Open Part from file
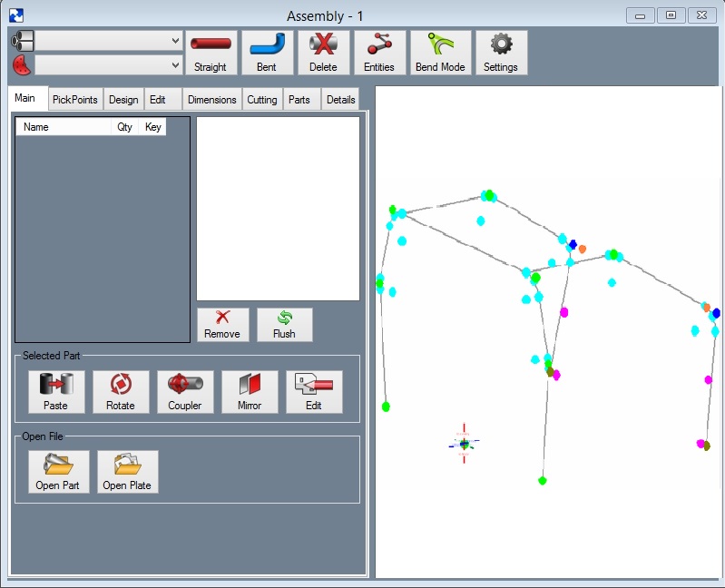 [x=58, y=472]
